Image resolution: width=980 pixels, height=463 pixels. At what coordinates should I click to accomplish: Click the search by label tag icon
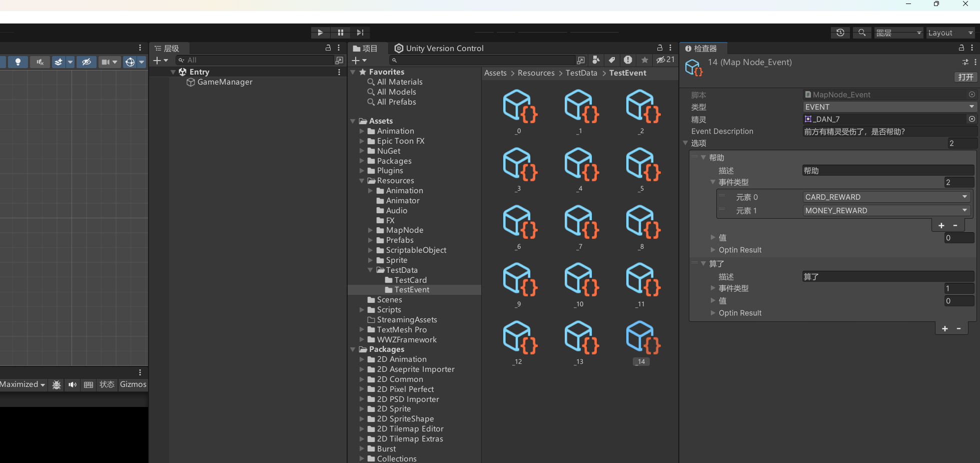point(612,60)
